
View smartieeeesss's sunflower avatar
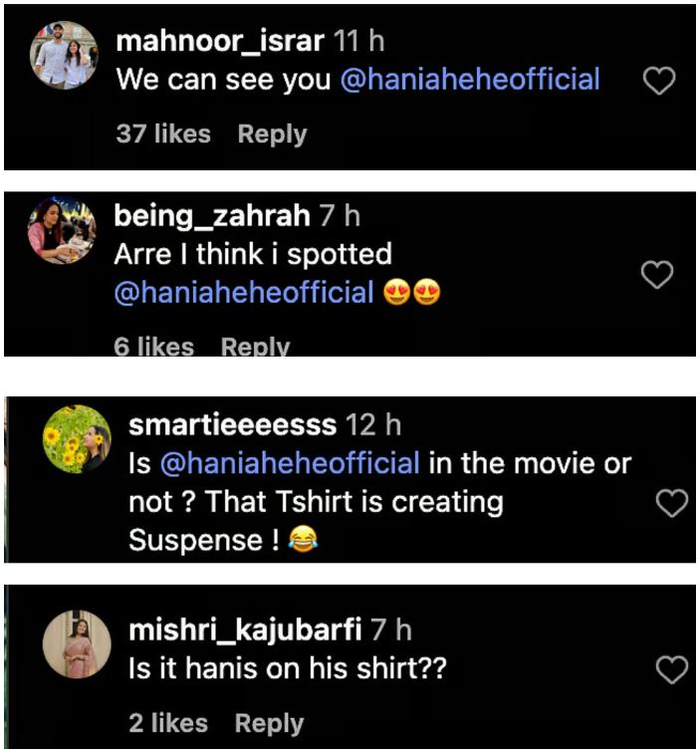pyautogui.click(x=77, y=439)
